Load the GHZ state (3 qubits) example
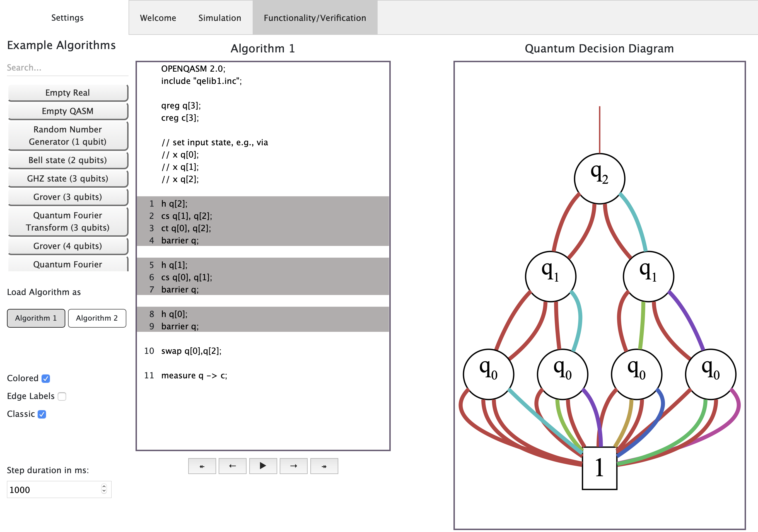The width and height of the screenshot is (758, 532). [68, 178]
